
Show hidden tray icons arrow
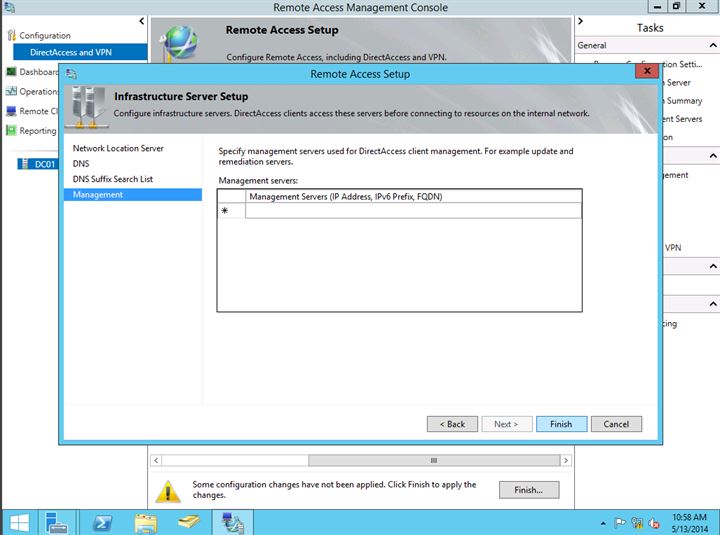(603, 523)
